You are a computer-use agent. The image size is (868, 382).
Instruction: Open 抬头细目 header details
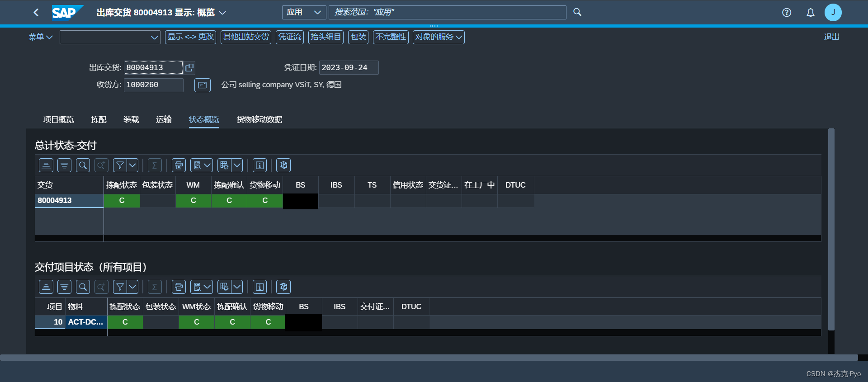click(326, 37)
